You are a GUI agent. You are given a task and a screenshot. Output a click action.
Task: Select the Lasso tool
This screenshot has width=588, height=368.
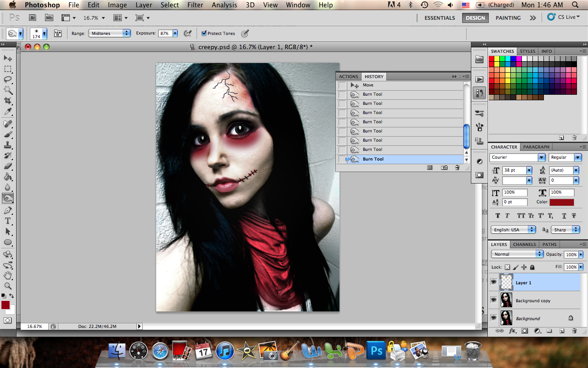click(x=8, y=80)
